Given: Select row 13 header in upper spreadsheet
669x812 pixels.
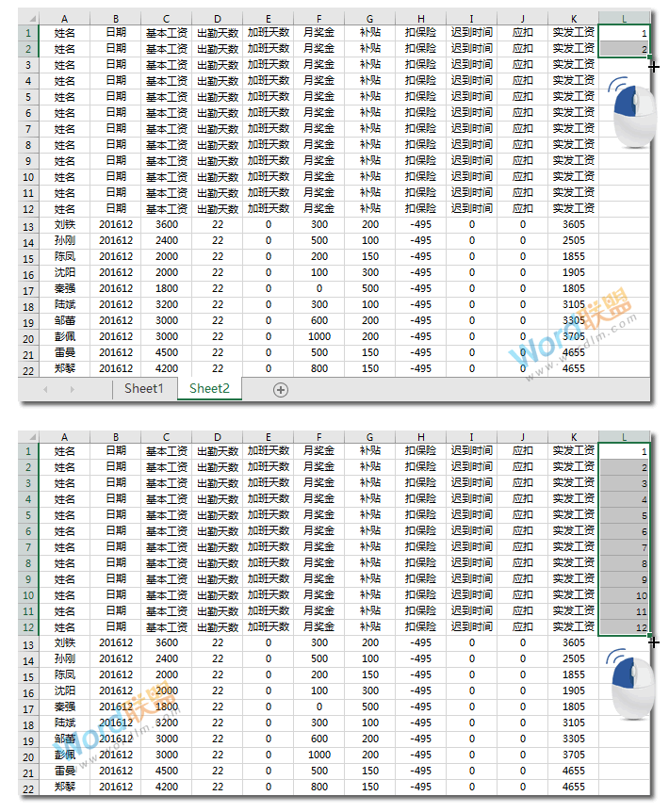Looking at the screenshot, I should point(28,227).
